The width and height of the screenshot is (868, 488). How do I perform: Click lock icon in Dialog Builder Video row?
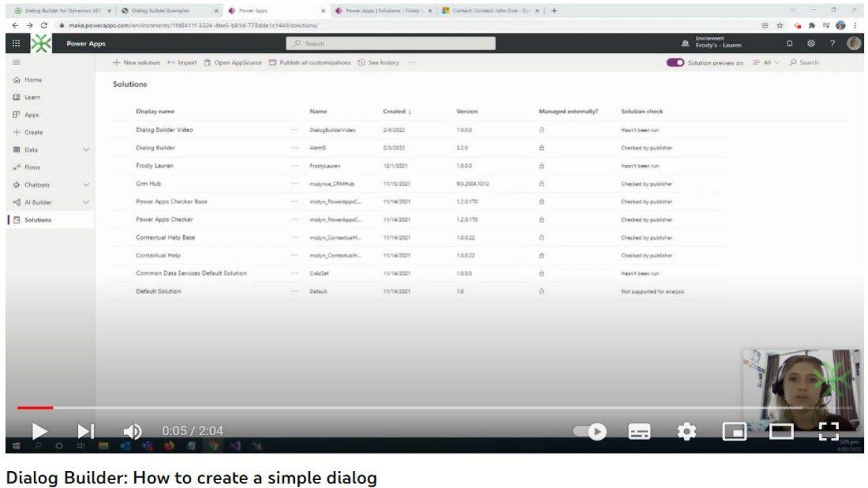tap(541, 129)
